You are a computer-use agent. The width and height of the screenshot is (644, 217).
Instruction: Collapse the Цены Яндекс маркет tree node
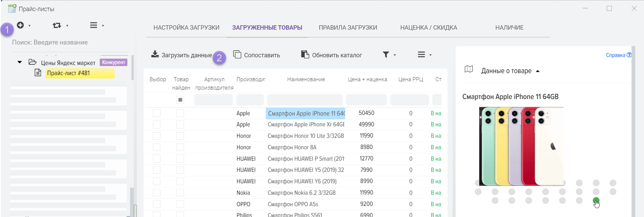point(20,62)
